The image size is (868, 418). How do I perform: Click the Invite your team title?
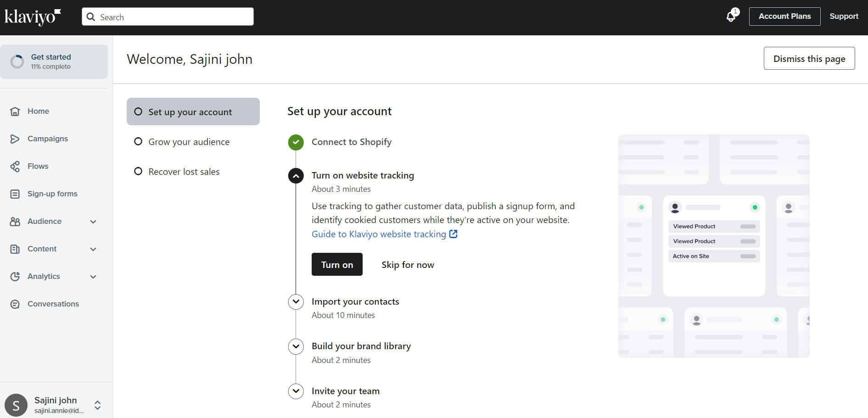click(346, 391)
